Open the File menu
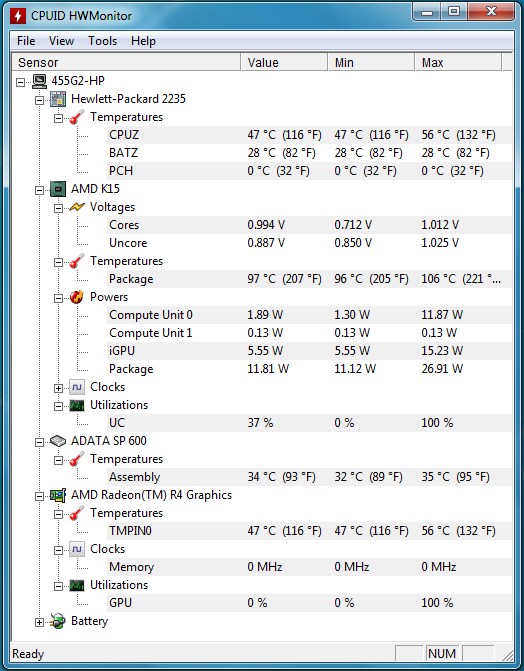524x671 pixels. [x=26, y=41]
